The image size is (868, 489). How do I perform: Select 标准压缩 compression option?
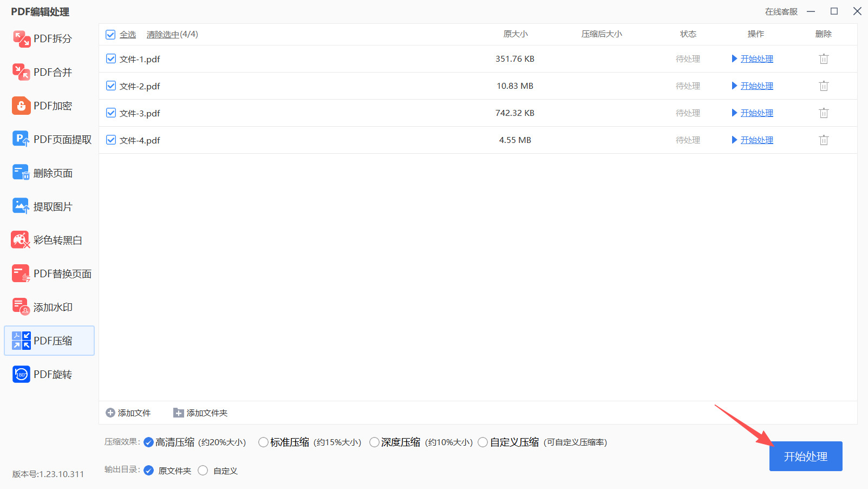coord(263,442)
